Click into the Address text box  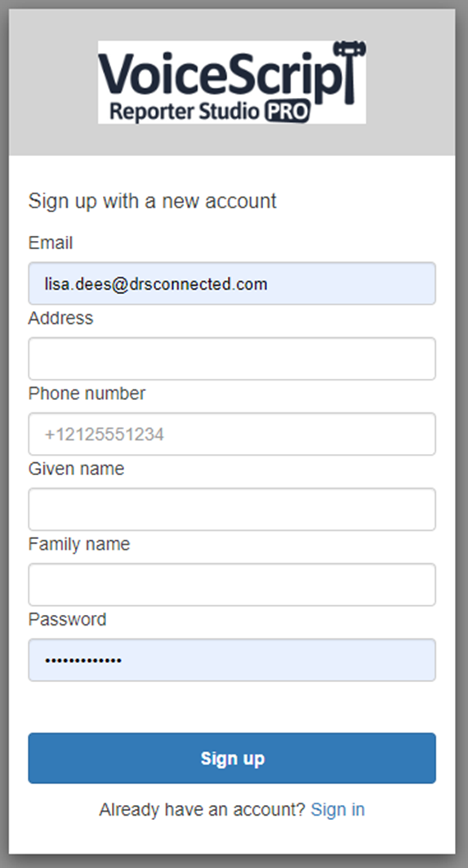tap(232, 358)
